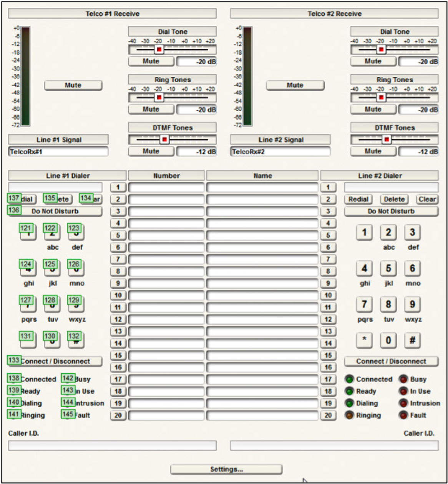
Task: Enable Do Not Disturb on Line #2
Action: click(x=391, y=211)
